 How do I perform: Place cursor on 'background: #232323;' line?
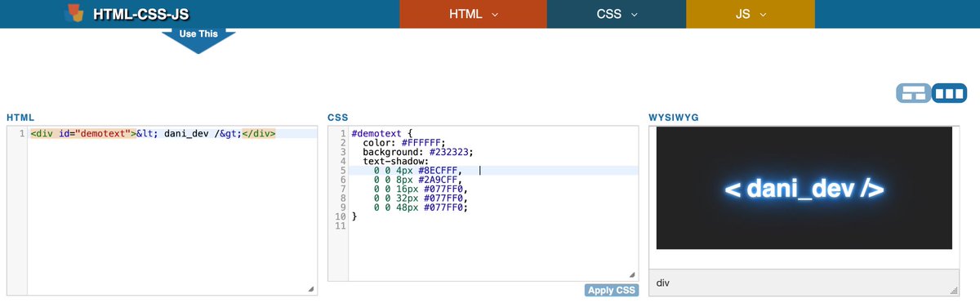pyautogui.click(x=418, y=152)
